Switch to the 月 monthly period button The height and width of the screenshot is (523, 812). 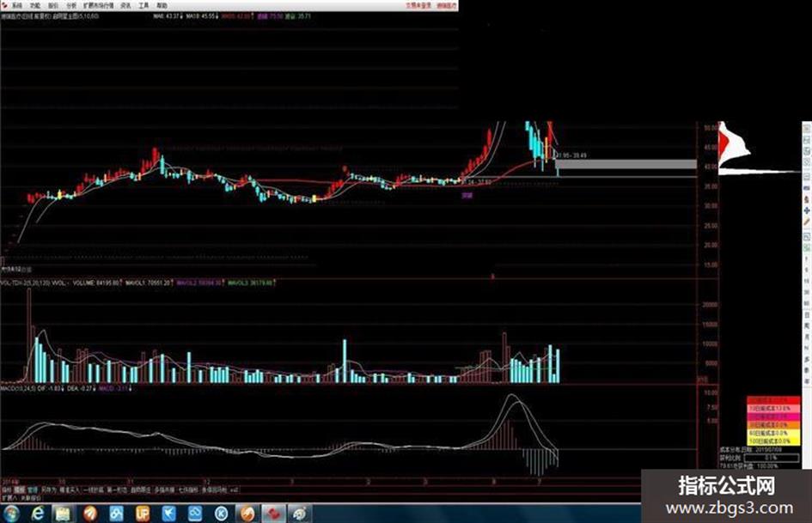tap(807, 337)
